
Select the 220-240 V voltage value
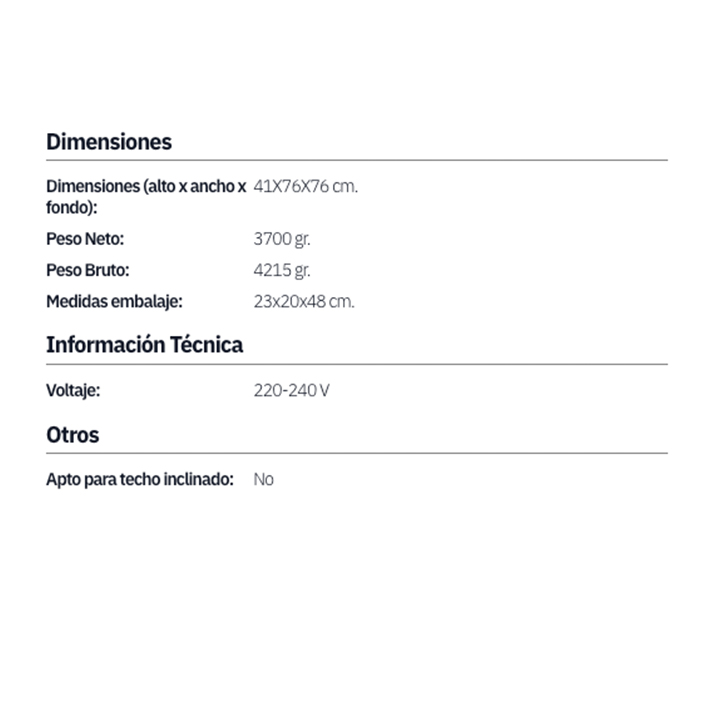point(291,390)
